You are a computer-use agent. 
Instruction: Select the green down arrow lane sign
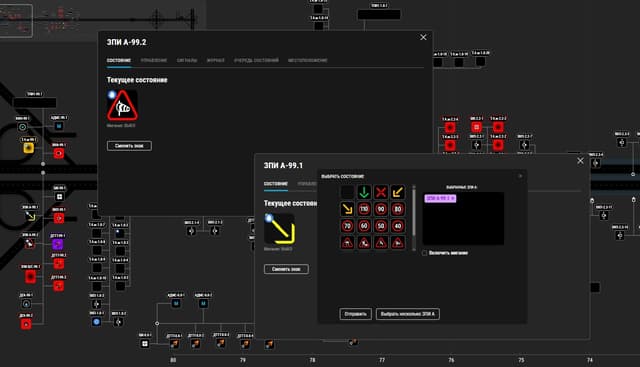[364, 192]
